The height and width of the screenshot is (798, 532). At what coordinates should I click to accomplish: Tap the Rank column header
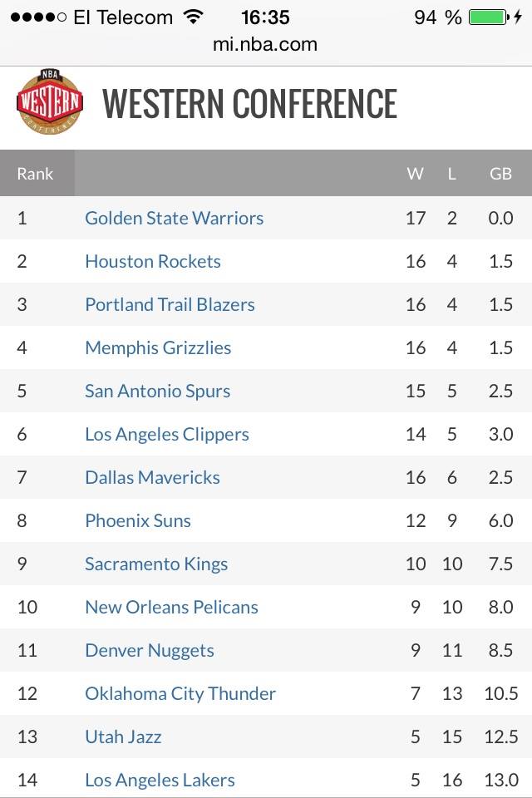pyautogui.click(x=35, y=174)
